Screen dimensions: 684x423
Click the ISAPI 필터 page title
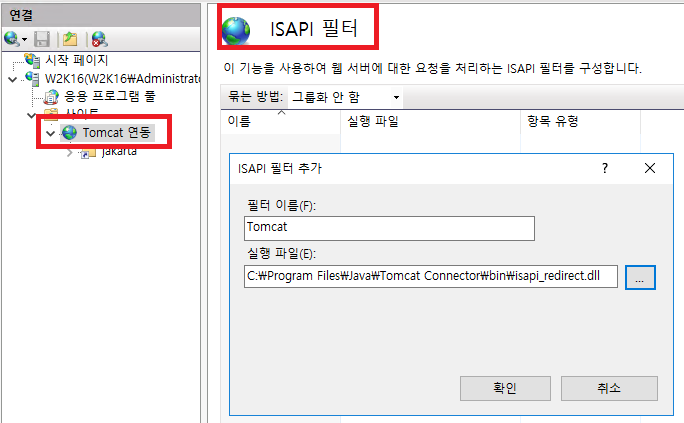[314, 29]
